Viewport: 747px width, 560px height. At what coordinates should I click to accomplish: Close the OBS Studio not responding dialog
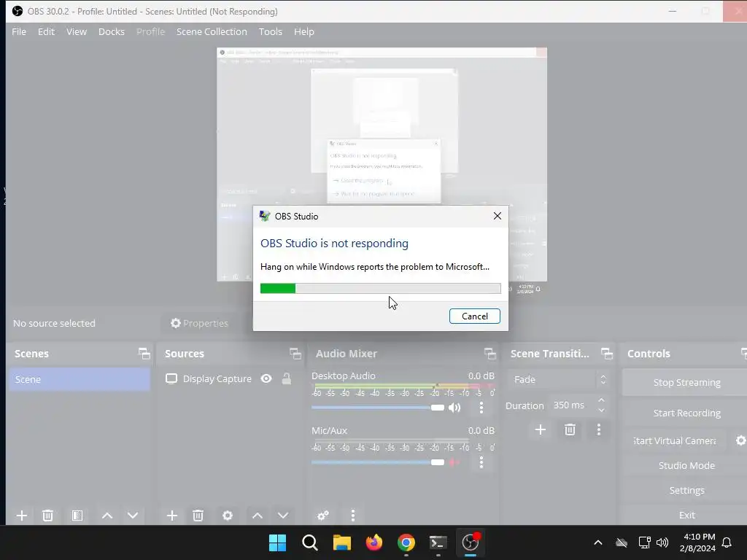tap(498, 216)
